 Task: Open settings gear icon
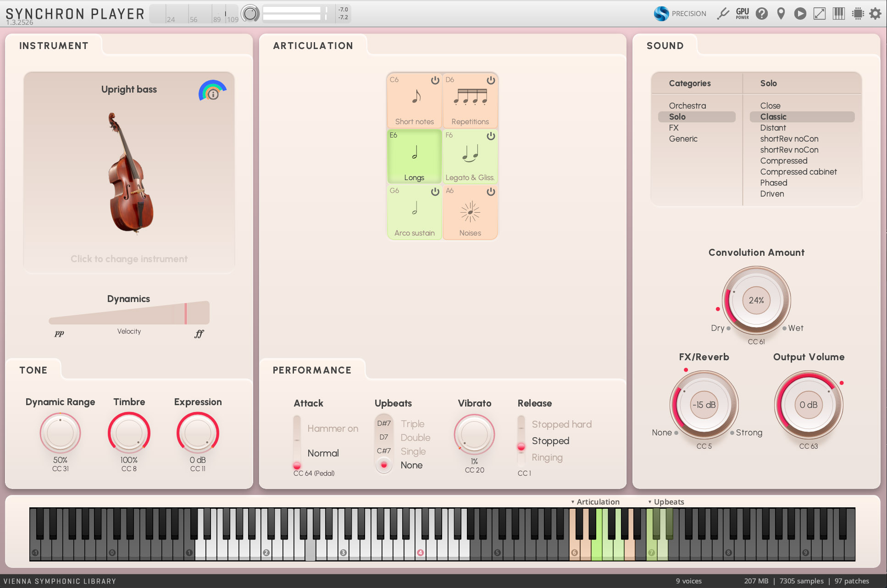click(x=876, y=14)
